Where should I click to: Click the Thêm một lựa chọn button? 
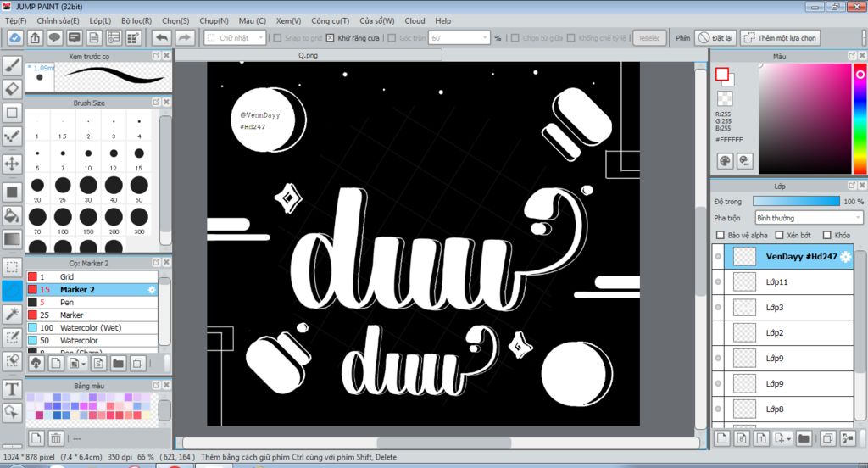coord(780,37)
